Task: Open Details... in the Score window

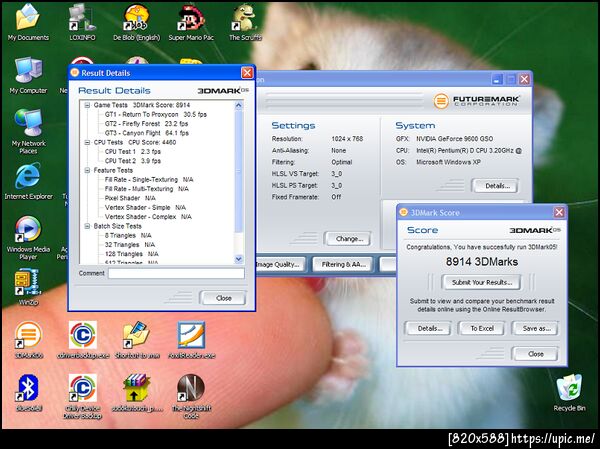Action: click(x=430, y=328)
